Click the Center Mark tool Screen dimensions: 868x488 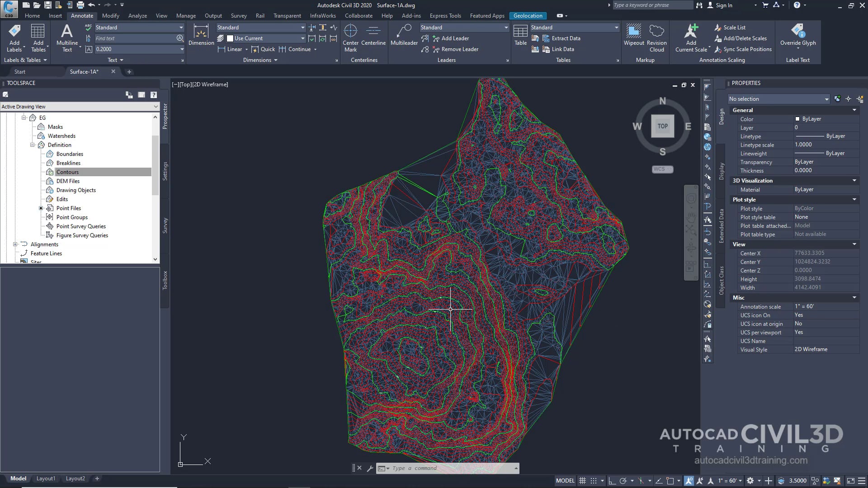coord(350,36)
